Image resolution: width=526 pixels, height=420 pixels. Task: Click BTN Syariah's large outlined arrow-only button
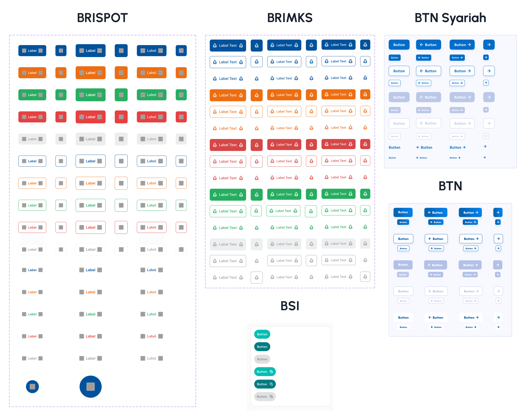pos(489,71)
